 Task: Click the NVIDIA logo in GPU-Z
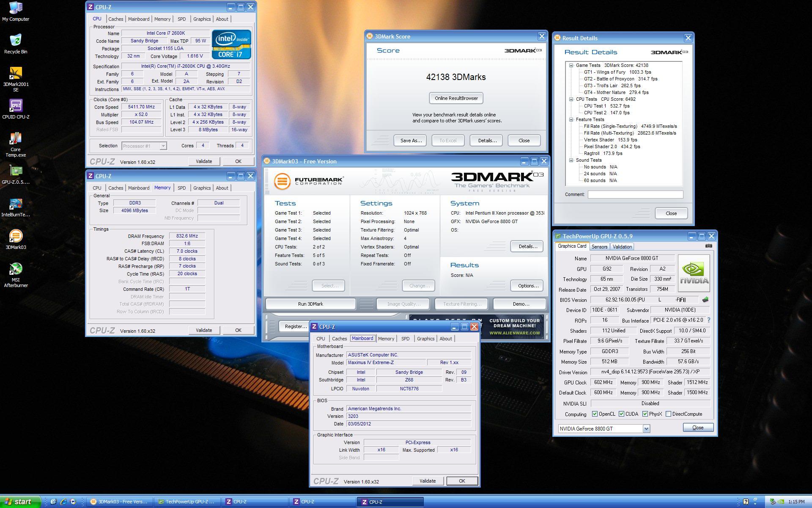coord(694,273)
